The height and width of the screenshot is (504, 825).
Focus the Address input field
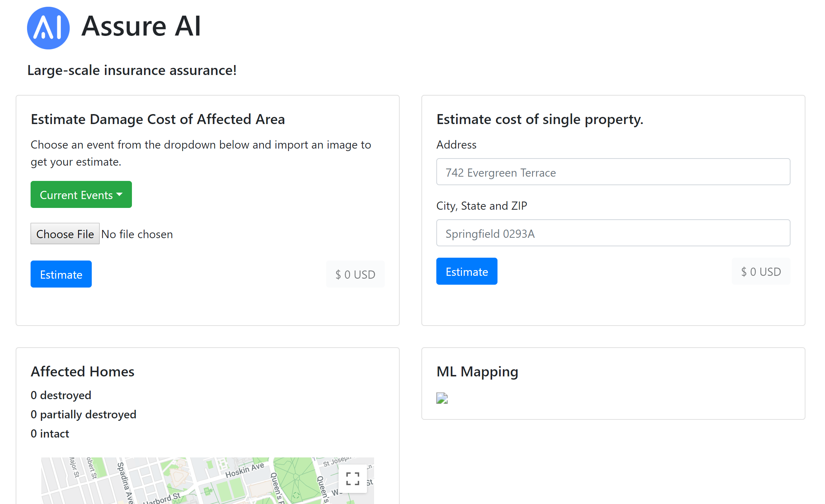pos(613,172)
